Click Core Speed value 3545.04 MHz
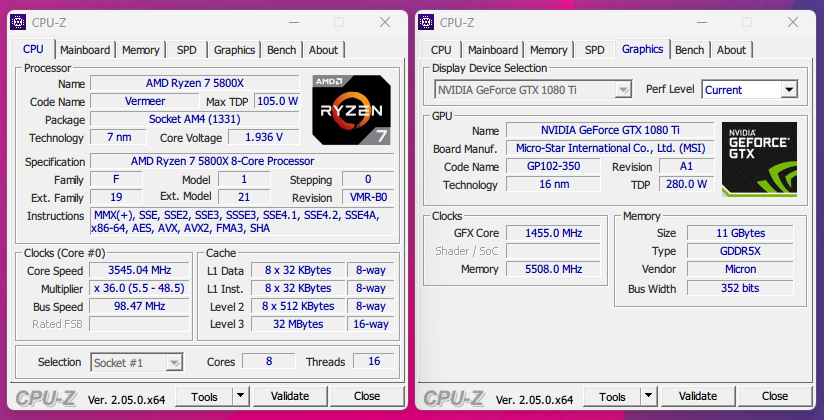 click(139, 270)
